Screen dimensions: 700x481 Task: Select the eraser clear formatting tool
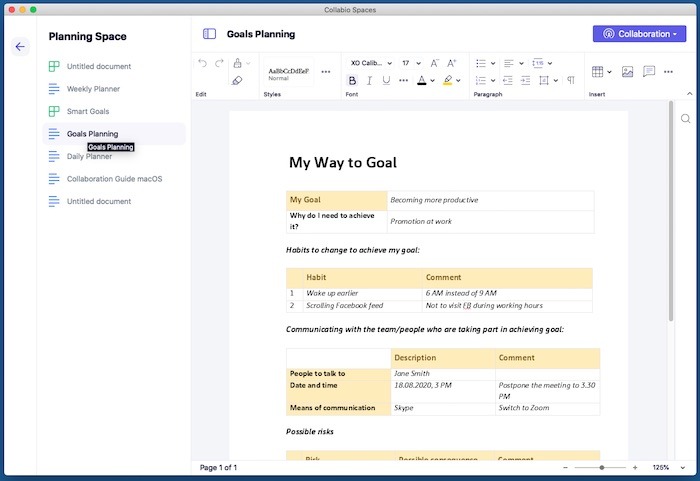(237, 80)
